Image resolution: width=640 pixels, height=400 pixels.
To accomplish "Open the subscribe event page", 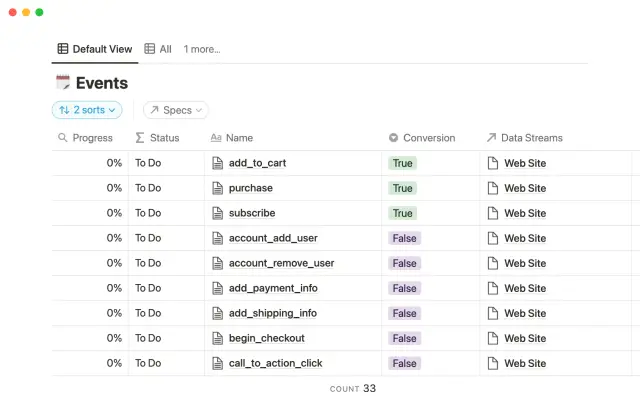I will (x=252, y=213).
